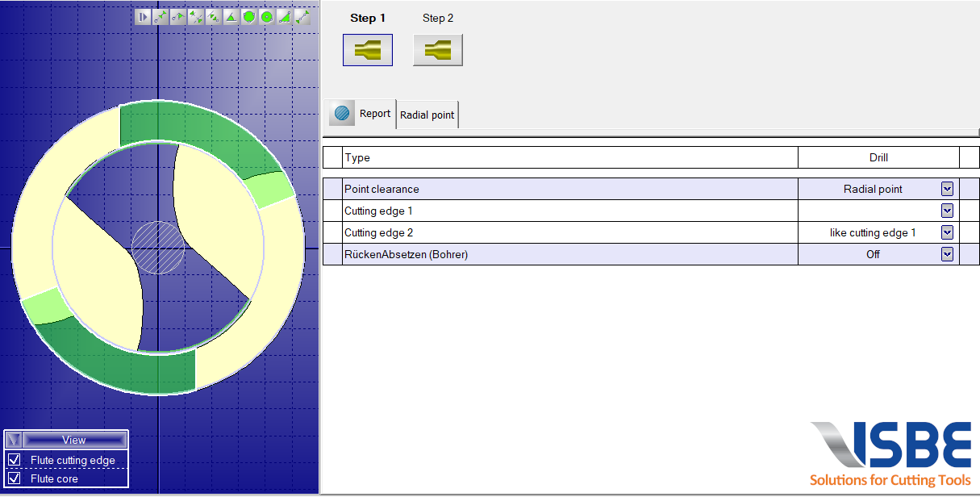Select the first measurement toolbar icon
Viewport: 980px width, 497px height.
[144, 16]
